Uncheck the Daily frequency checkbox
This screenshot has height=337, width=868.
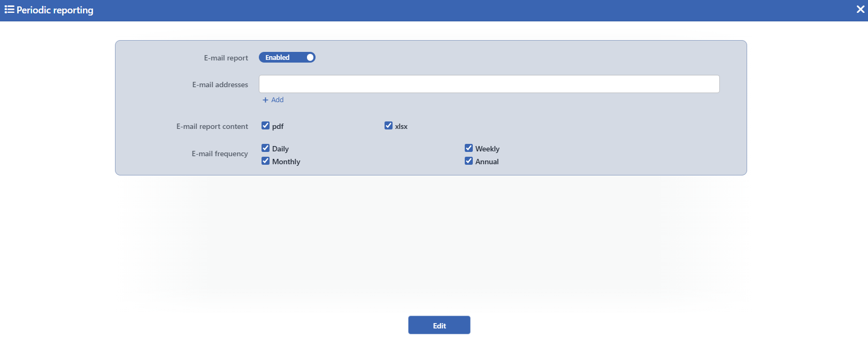coord(265,148)
